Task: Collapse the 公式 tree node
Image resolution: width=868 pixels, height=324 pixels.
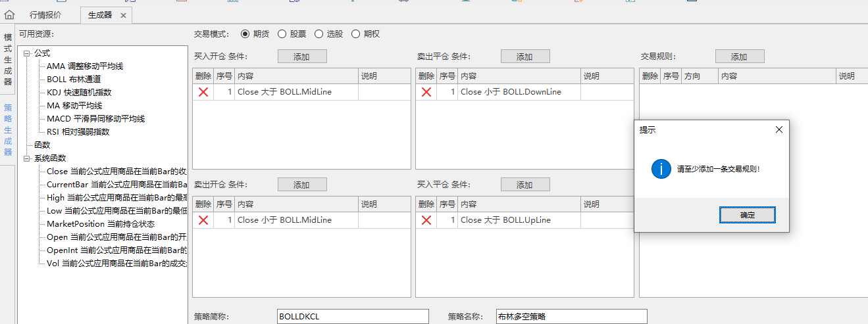Action: (x=27, y=53)
